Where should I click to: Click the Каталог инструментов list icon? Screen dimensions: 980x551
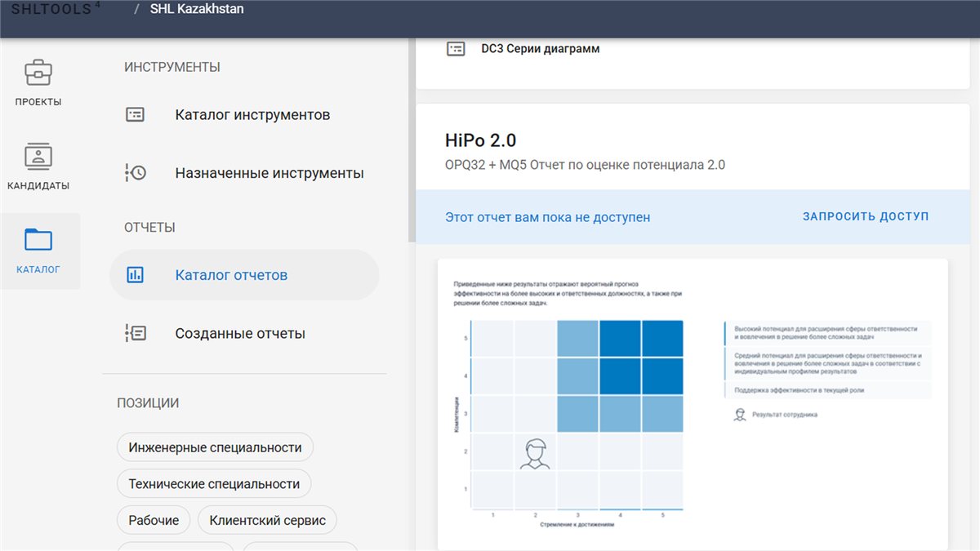click(135, 115)
